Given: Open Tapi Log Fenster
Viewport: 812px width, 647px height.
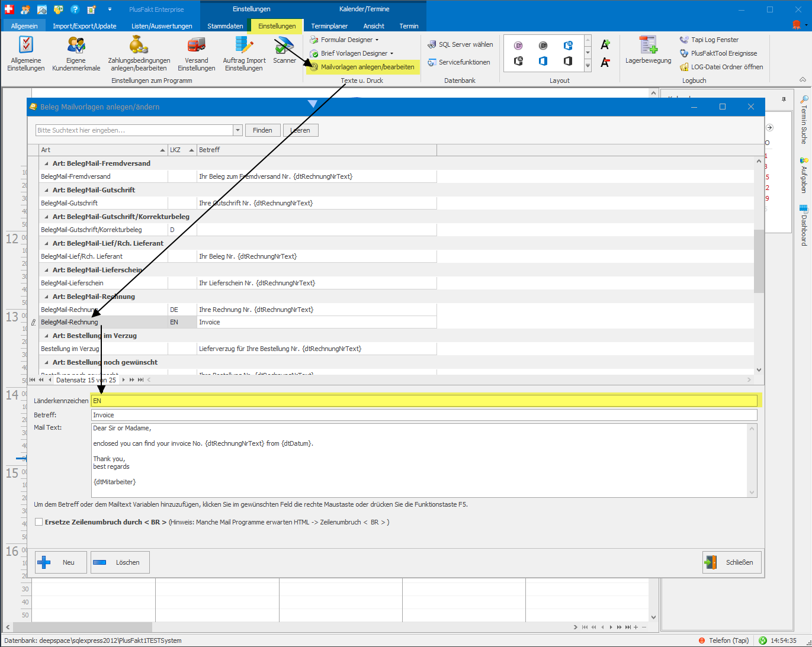Looking at the screenshot, I should click(709, 40).
